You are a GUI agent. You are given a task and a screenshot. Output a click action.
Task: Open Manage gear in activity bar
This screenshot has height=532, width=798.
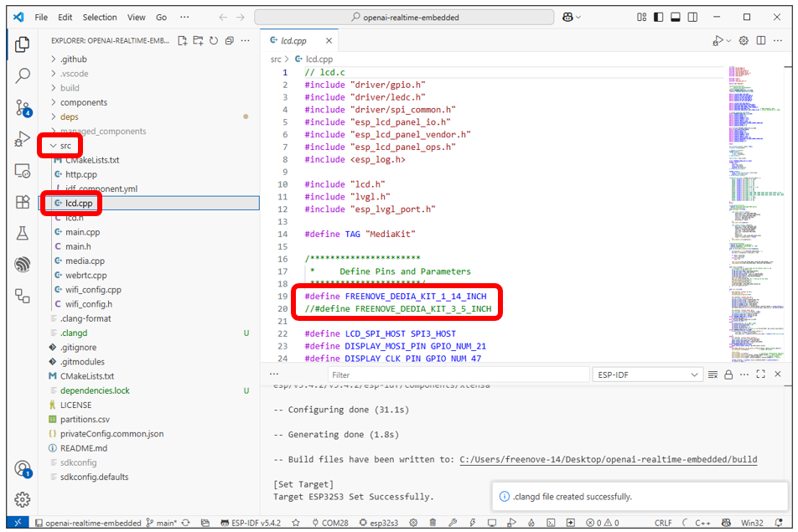(23, 499)
